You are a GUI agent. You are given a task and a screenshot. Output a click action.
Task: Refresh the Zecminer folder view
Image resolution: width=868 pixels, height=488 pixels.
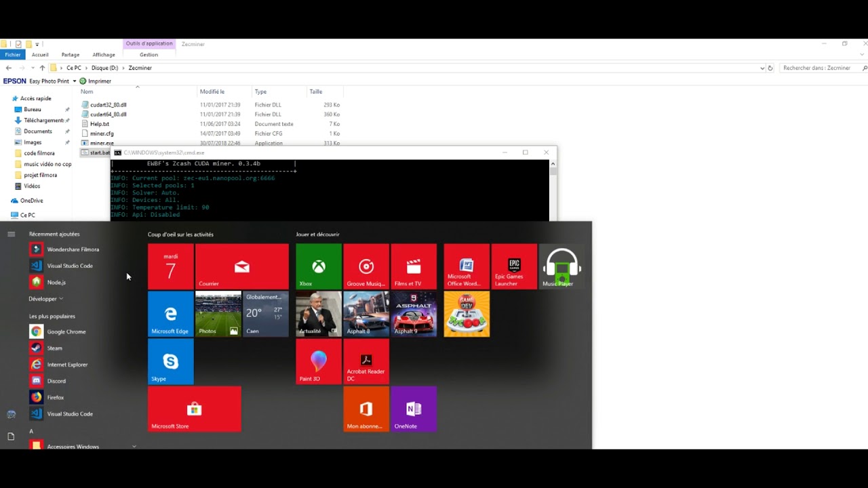770,68
